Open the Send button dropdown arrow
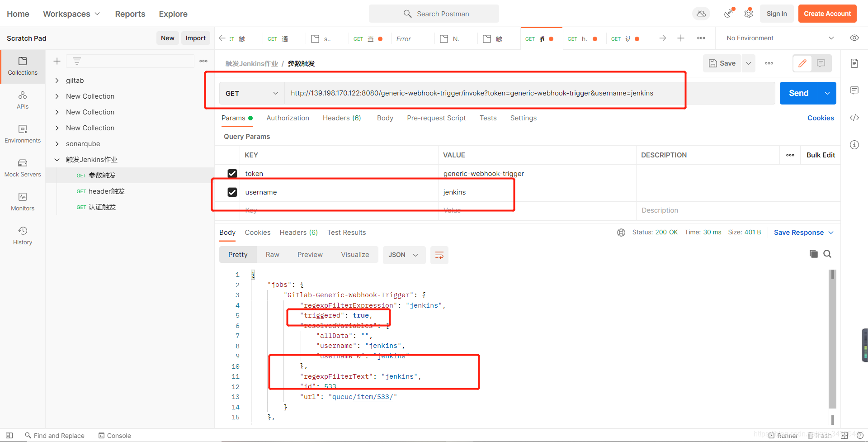868x442 pixels. pyautogui.click(x=827, y=93)
